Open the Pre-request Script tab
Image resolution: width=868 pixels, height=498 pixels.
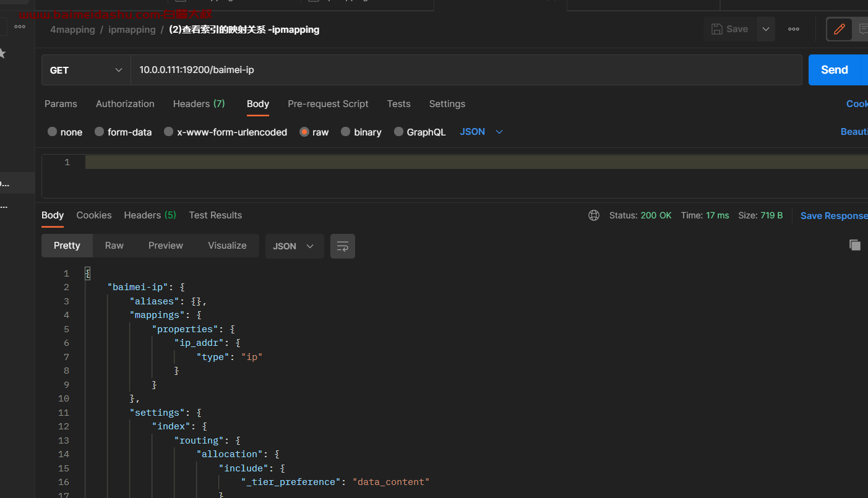pos(328,104)
